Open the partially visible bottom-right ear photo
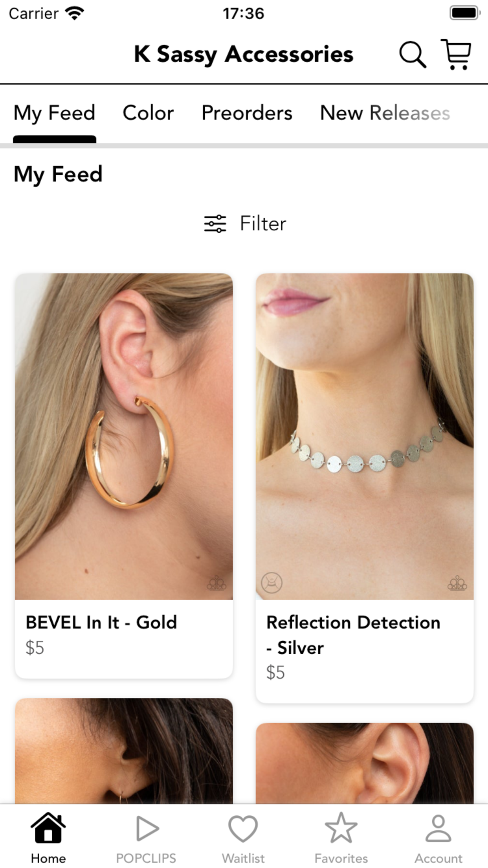Image resolution: width=488 pixels, height=868 pixels. [365, 763]
